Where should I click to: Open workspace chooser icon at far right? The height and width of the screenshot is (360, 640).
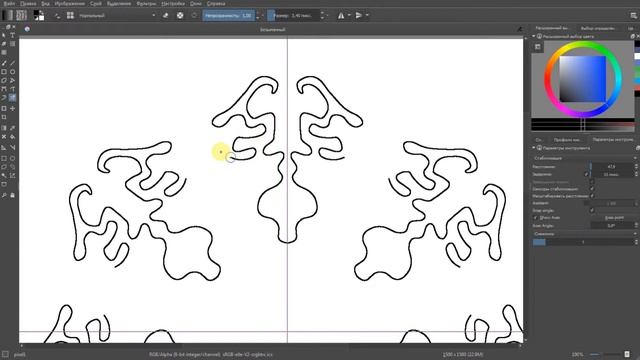point(633,16)
